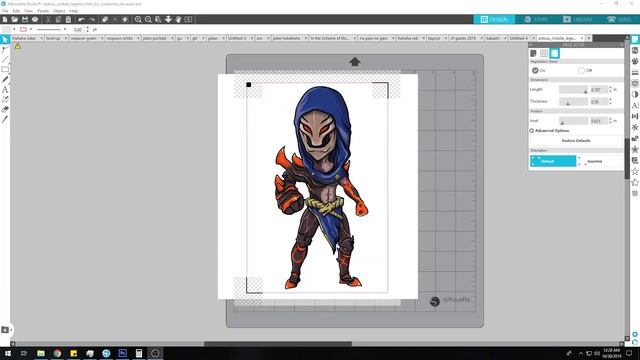Click the Pan hand tool icon
Viewport: 640px width, 360px height.
click(x=178, y=19)
